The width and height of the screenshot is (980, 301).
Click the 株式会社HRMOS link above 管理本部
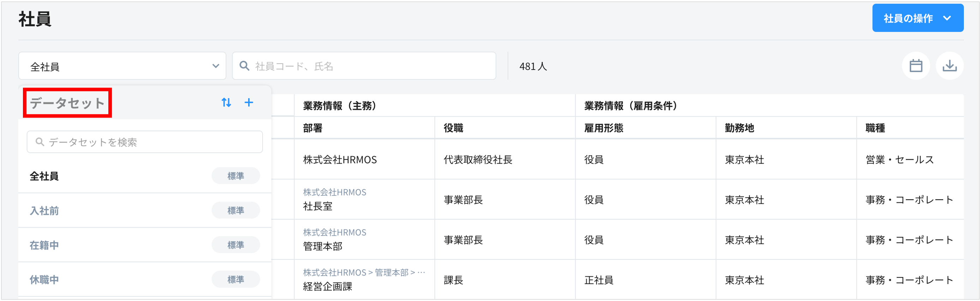coord(335,232)
